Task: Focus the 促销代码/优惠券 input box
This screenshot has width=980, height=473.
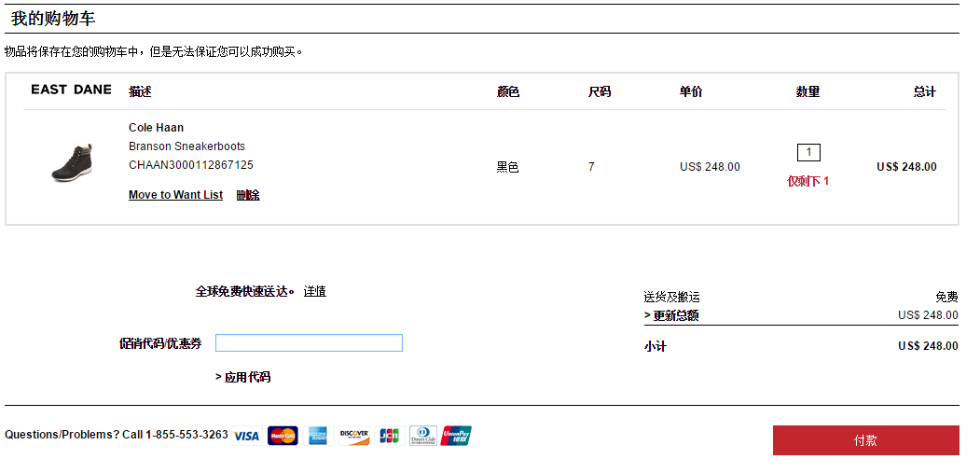Action: click(309, 343)
